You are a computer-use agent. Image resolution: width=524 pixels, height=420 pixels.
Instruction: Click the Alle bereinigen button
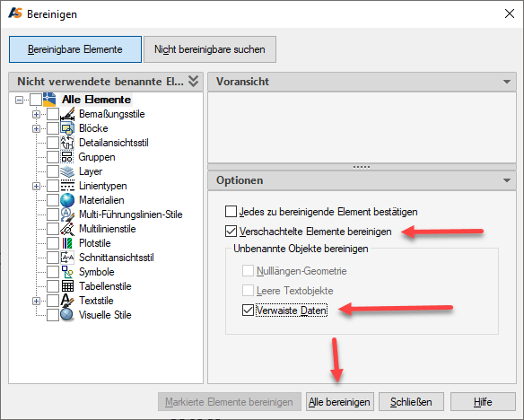coord(339,402)
